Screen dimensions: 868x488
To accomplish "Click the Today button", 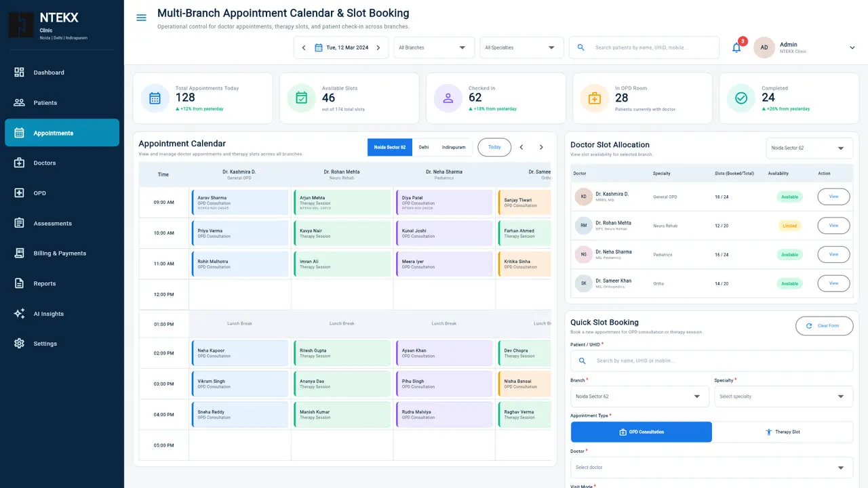I will coord(494,147).
